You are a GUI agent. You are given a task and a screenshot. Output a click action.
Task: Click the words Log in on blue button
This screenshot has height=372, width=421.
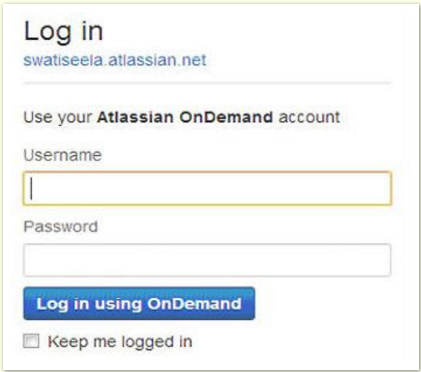click(63, 304)
